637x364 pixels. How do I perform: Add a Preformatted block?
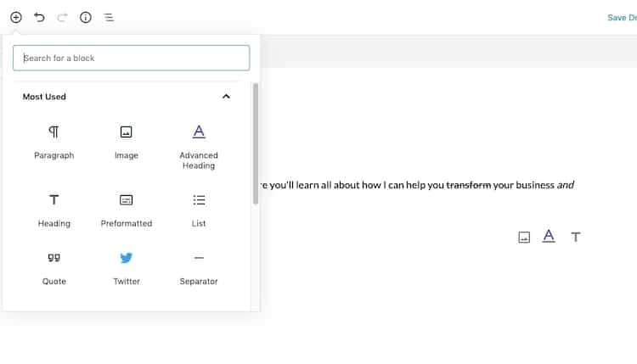(x=127, y=210)
